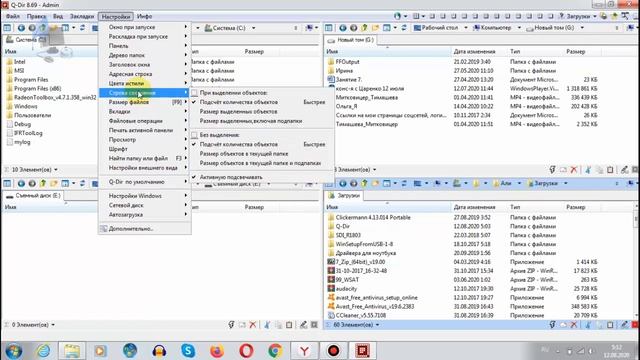Expand the Вкладки submenu
Image resolution: width=640 pixels, height=360 pixels.
[144, 111]
